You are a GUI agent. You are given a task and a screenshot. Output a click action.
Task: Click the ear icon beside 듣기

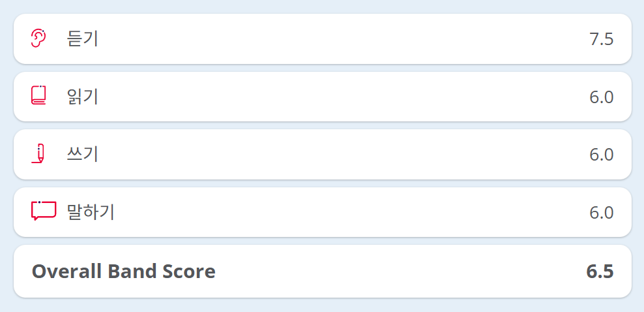pyautogui.click(x=39, y=39)
